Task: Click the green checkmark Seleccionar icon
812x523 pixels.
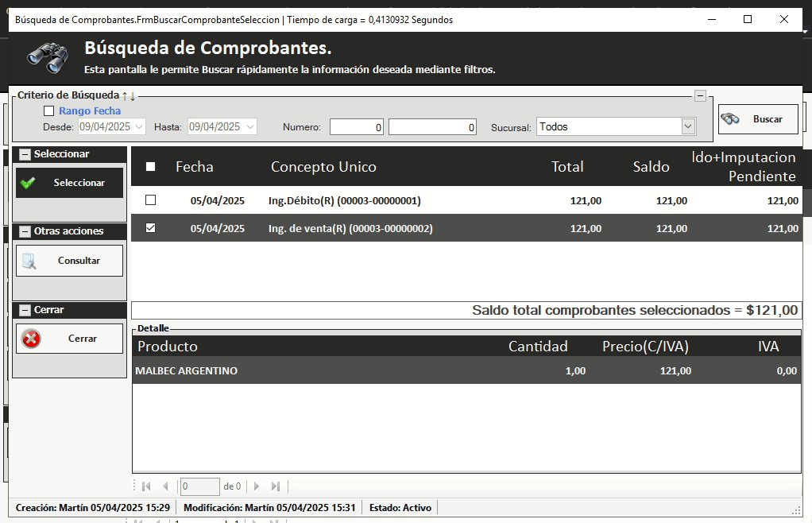Action: (29, 183)
